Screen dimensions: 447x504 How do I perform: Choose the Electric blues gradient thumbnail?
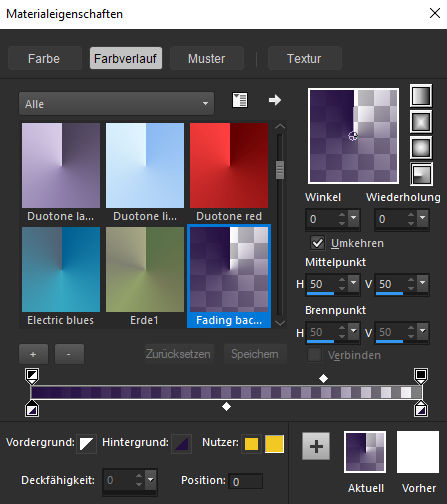coord(61,276)
